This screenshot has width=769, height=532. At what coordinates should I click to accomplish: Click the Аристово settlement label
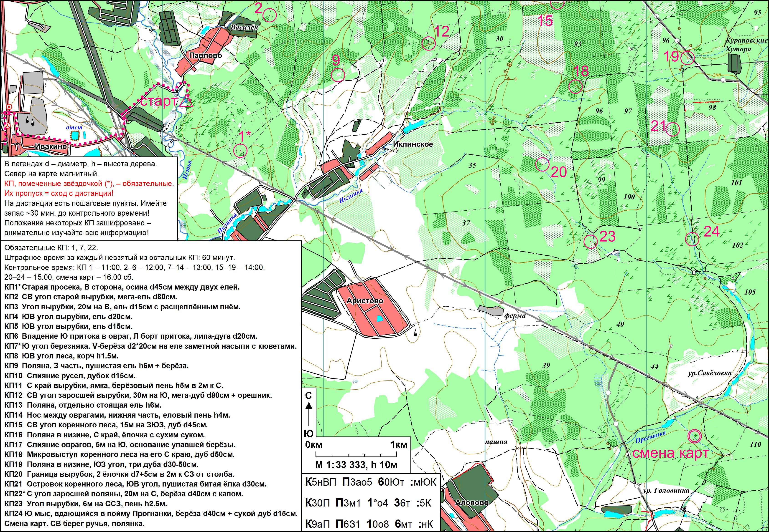[x=365, y=301]
